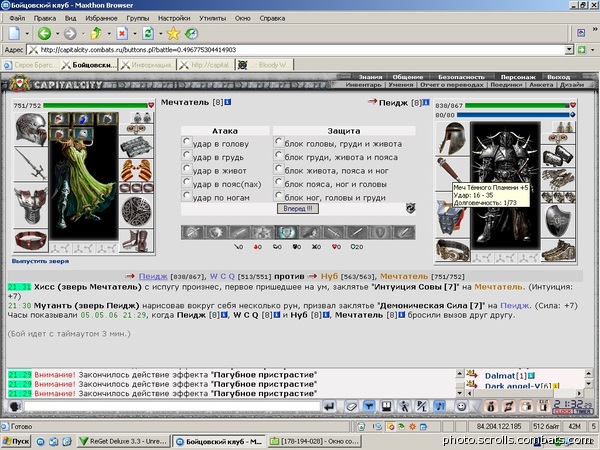Click the red X Stop loading icon

pyautogui.click(x=122, y=34)
